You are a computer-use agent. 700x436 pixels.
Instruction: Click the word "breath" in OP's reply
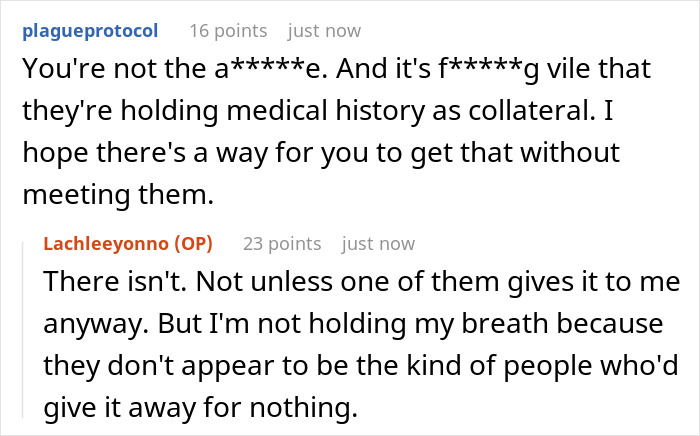(504, 323)
